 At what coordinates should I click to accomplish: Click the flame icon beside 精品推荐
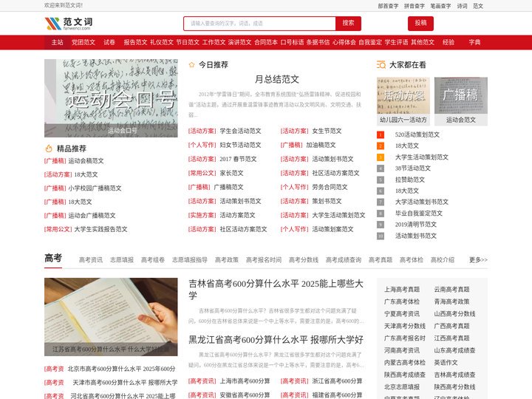49,149
